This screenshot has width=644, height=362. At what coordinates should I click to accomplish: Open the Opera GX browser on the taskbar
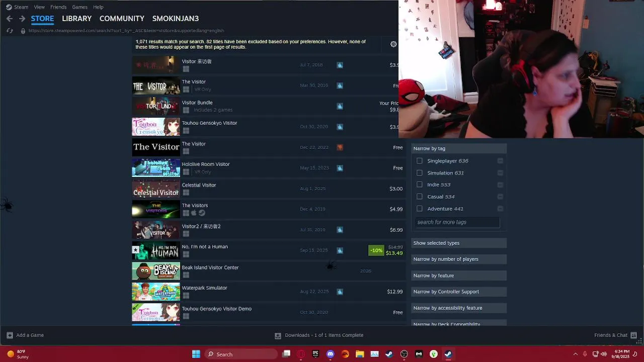coord(301,354)
